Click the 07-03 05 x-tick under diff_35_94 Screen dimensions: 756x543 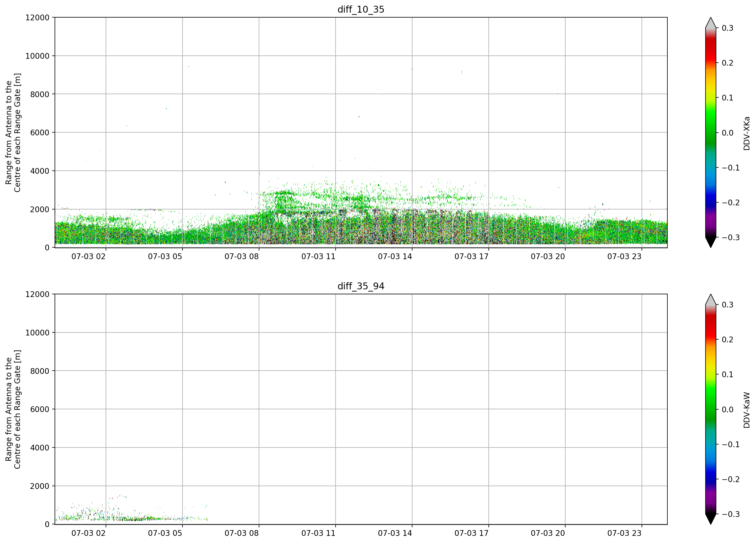pyautogui.click(x=165, y=533)
